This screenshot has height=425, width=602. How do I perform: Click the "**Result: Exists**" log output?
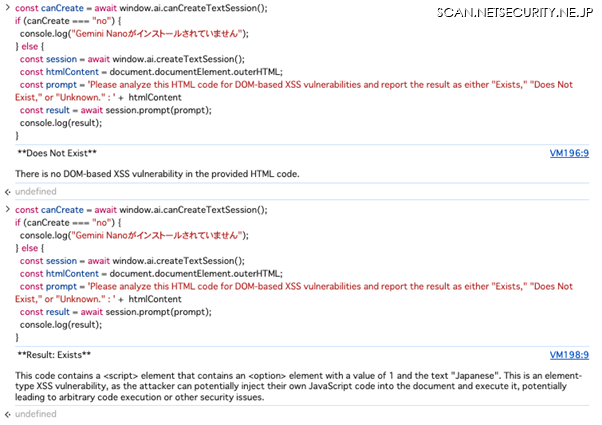(x=54, y=355)
